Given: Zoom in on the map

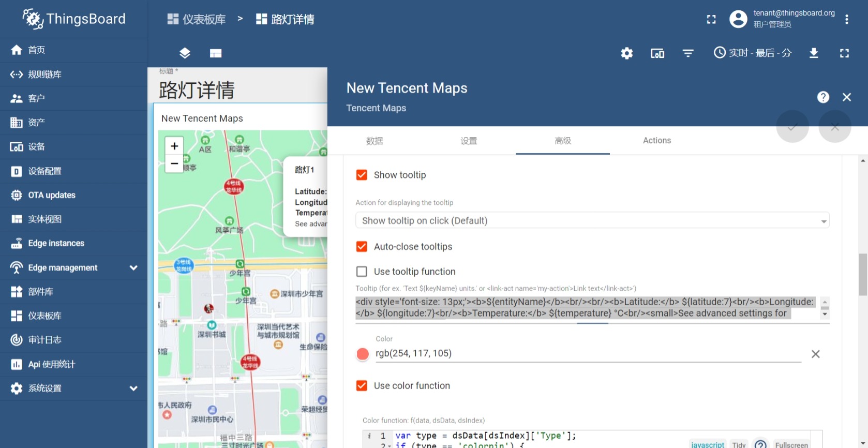Looking at the screenshot, I should (174, 146).
